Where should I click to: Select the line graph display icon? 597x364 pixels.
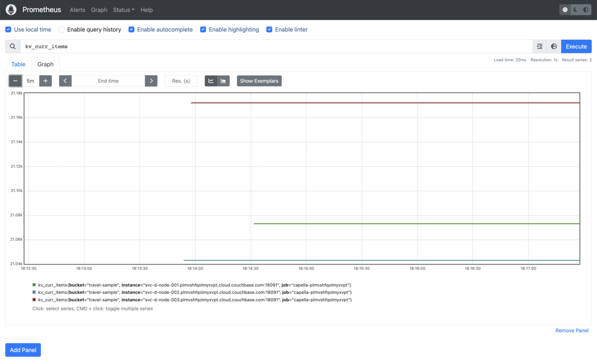tap(211, 80)
